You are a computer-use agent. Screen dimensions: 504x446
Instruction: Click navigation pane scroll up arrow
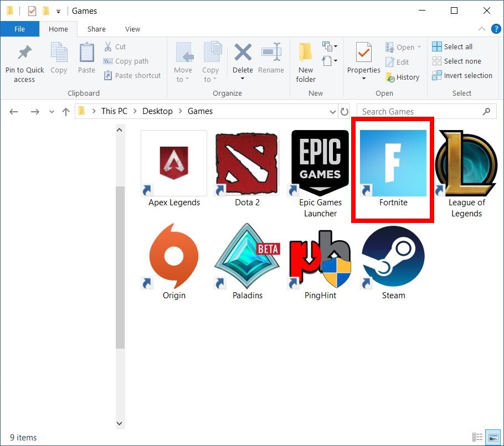point(120,130)
